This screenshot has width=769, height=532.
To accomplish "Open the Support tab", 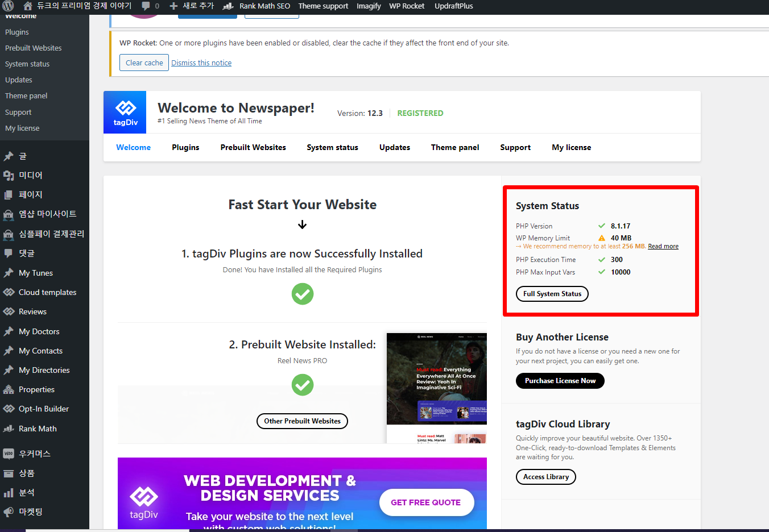I will point(515,147).
